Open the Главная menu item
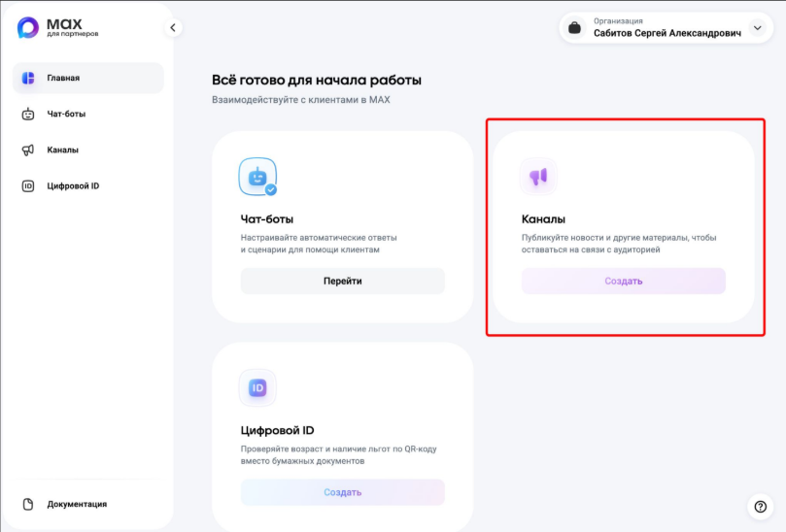Viewport: 786px width, 532px height. pos(63,78)
